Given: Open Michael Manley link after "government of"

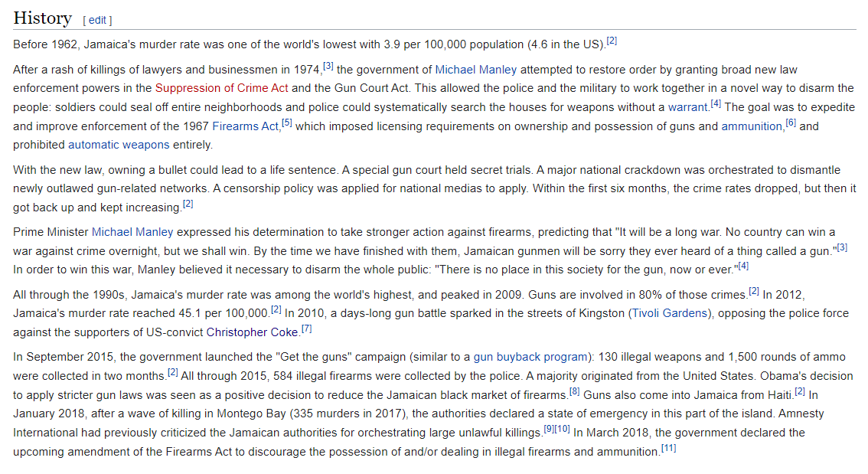Looking at the screenshot, I should point(475,70).
